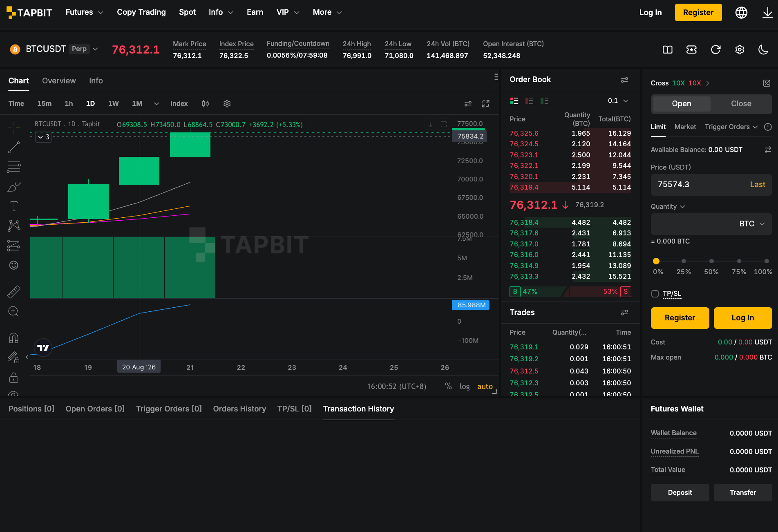The image size is (778, 532).
Task: Switch to Open position mode
Action: (682, 104)
